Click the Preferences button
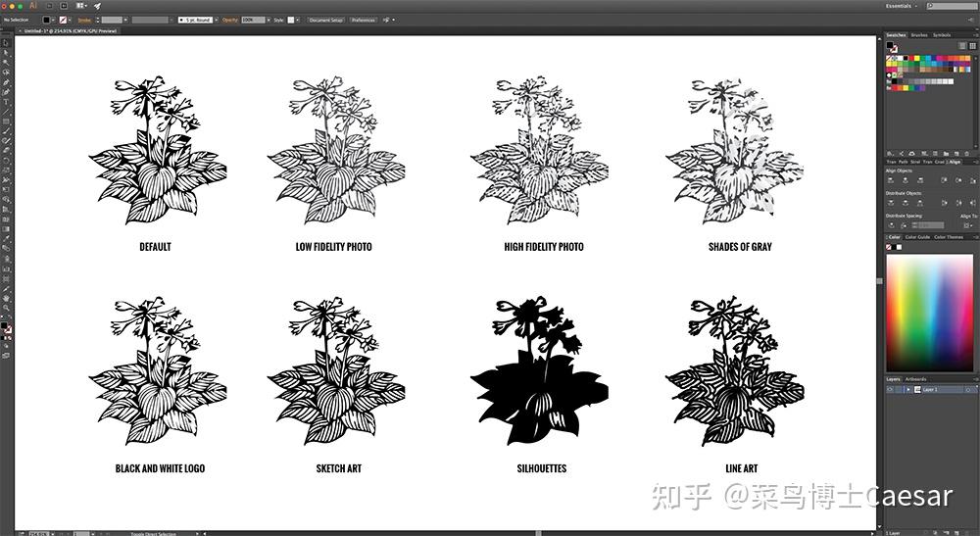This screenshot has width=980, height=536. pyautogui.click(x=364, y=20)
